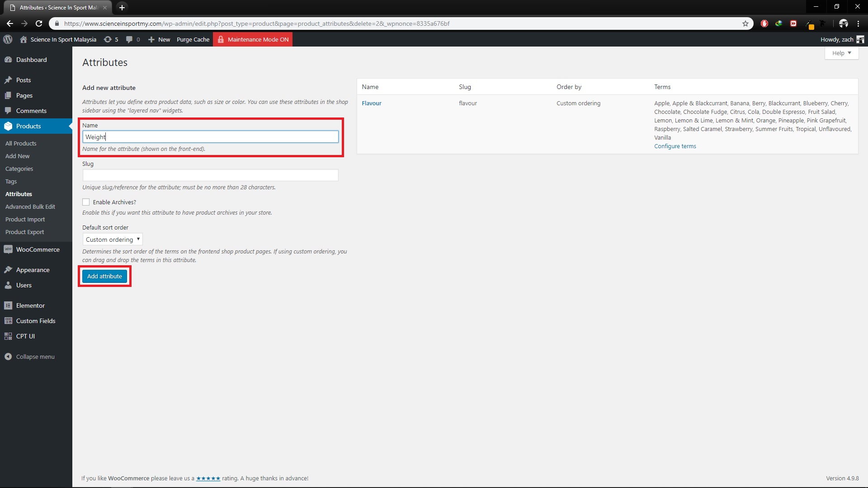
Task: Click Version 4.9.8 footer text
Action: click(842, 478)
